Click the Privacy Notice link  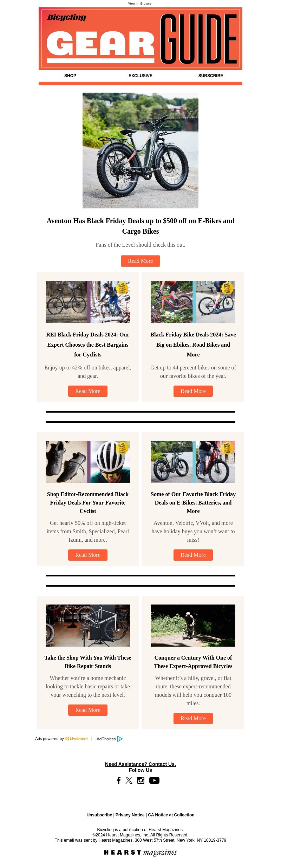130,815
